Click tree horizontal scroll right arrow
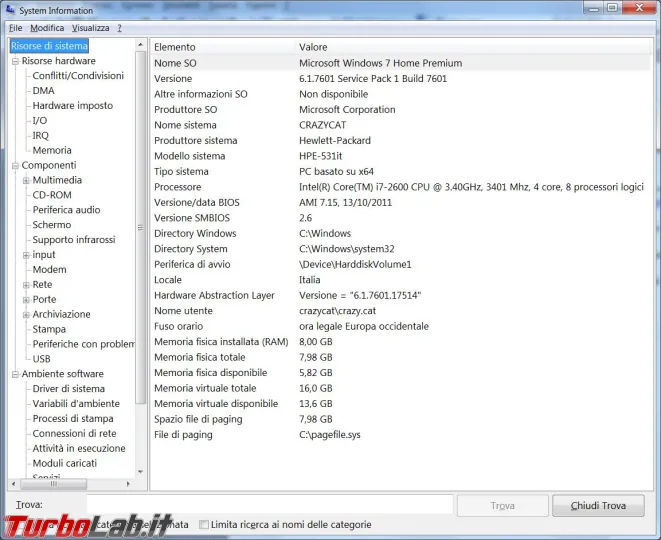This screenshot has height=540, width=661. click(x=129, y=484)
